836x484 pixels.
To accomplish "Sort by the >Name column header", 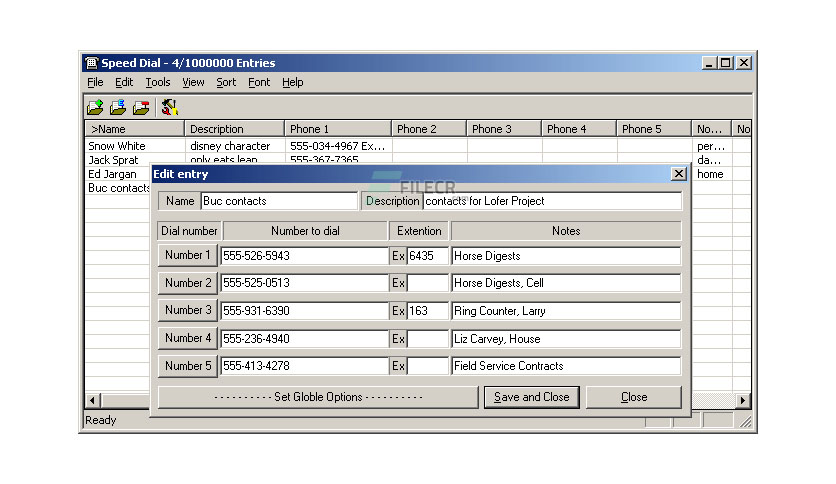I will click(135, 129).
